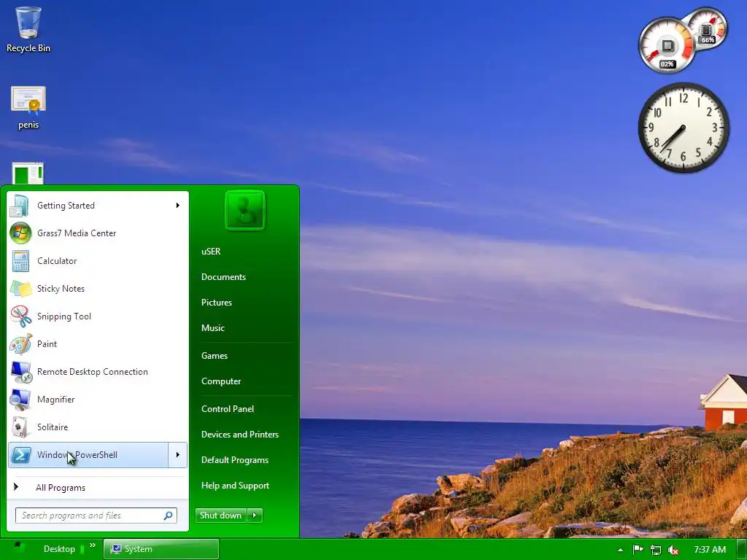The height and width of the screenshot is (560, 747).
Task: Click the search magnifier icon
Action: [x=169, y=516]
